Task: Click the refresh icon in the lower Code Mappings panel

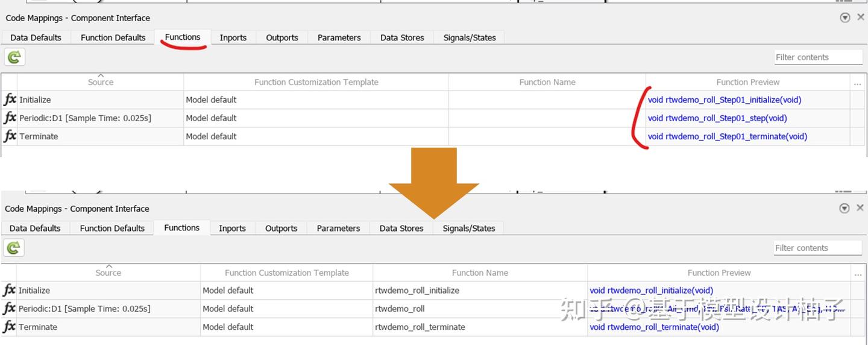Action: [13, 247]
